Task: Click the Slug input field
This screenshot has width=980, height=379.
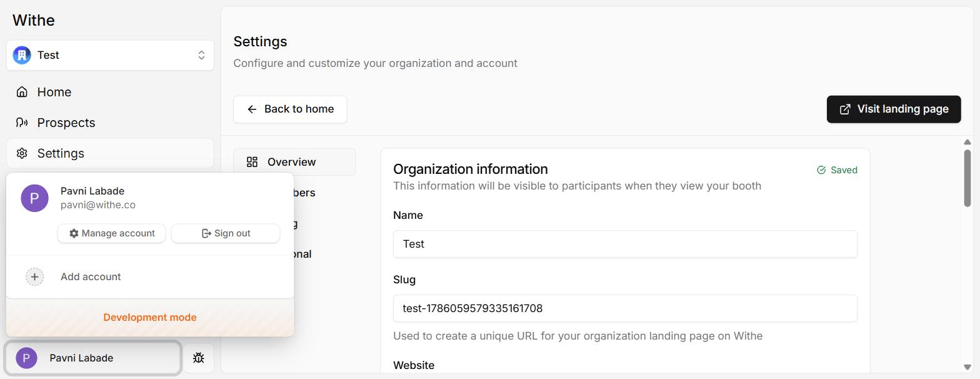Action: point(625,308)
